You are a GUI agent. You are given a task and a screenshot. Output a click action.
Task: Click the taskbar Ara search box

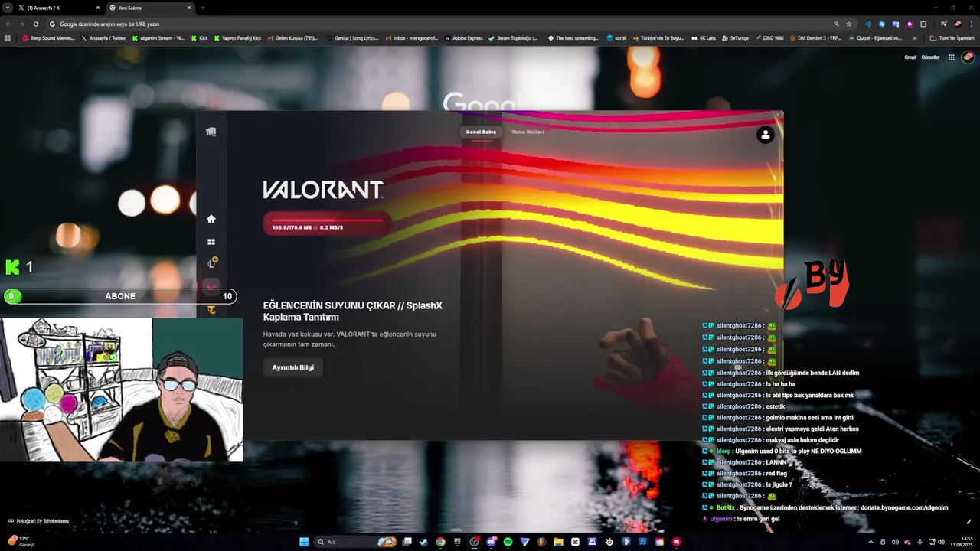click(x=356, y=542)
